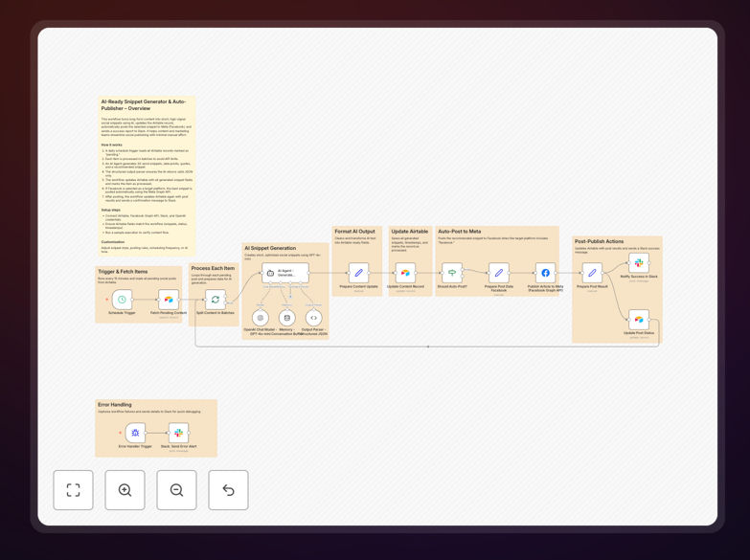Open the Prepare Post Data Facebook node
Viewport: 750px width, 560px height.
(498, 273)
